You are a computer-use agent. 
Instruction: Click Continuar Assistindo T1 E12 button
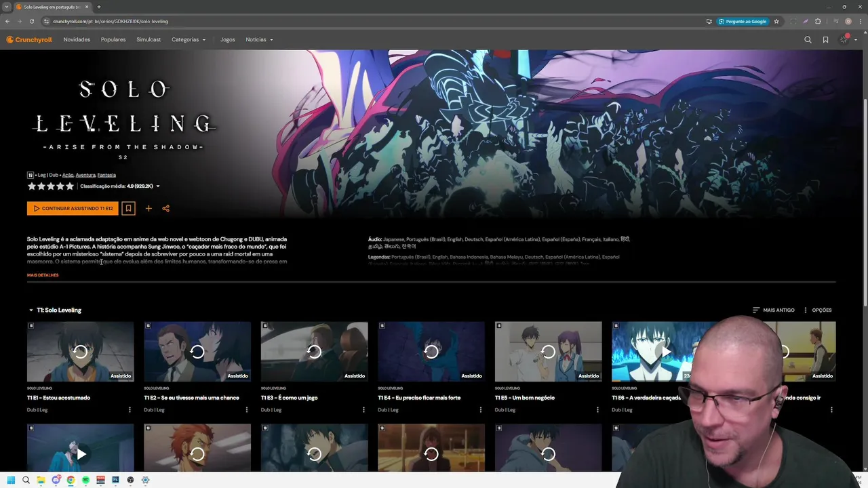(73, 208)
